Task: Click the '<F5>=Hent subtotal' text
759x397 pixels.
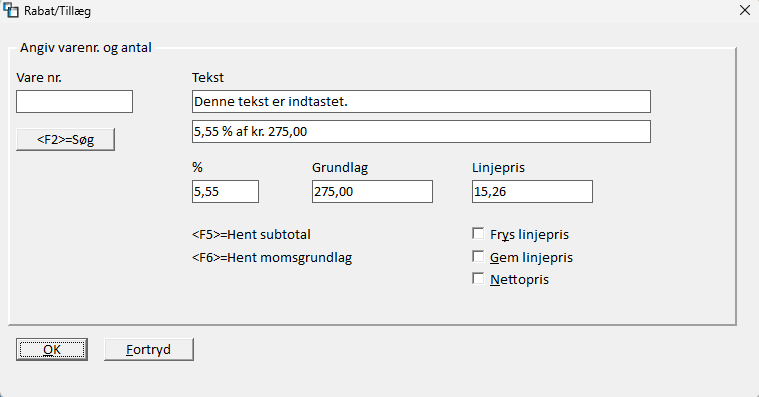Action: [x=251, y=234]
